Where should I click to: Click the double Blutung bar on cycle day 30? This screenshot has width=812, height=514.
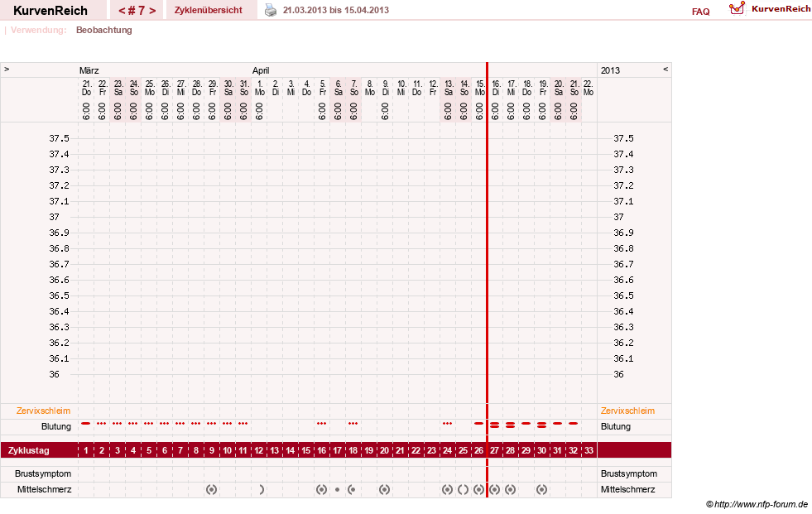[x=541, y=425]
